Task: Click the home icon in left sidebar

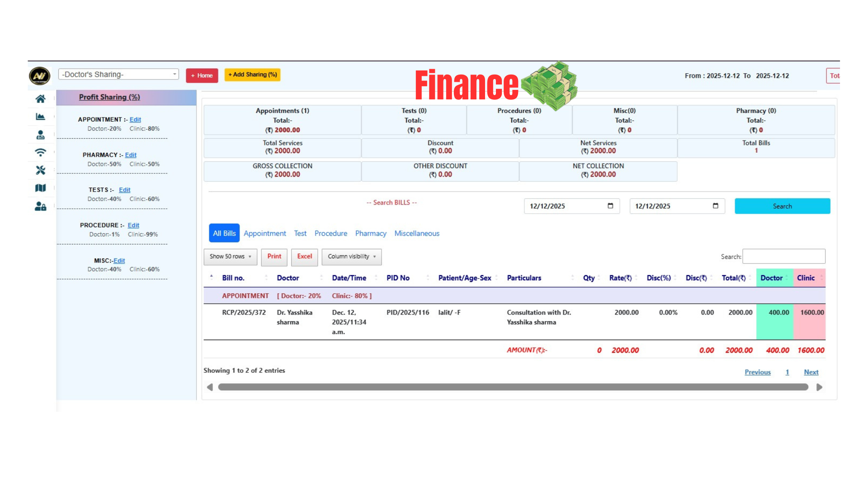Action: click(x=40, y=99)
